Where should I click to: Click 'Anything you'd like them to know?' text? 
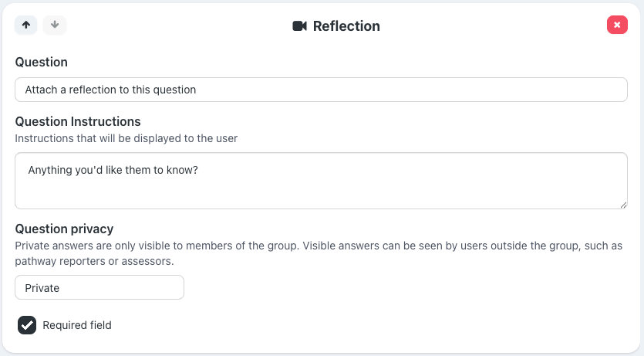(113, 170)
